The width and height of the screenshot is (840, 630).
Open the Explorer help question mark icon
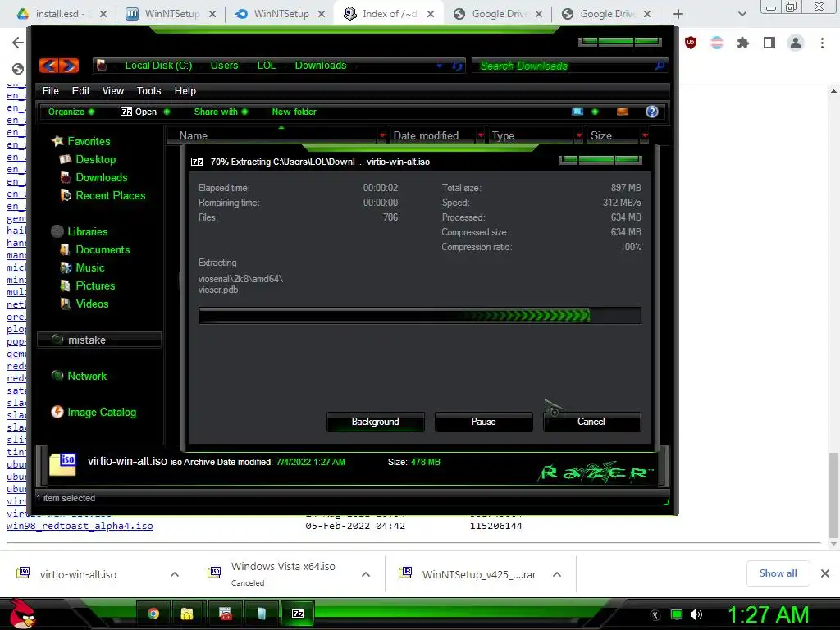[652, 112]
